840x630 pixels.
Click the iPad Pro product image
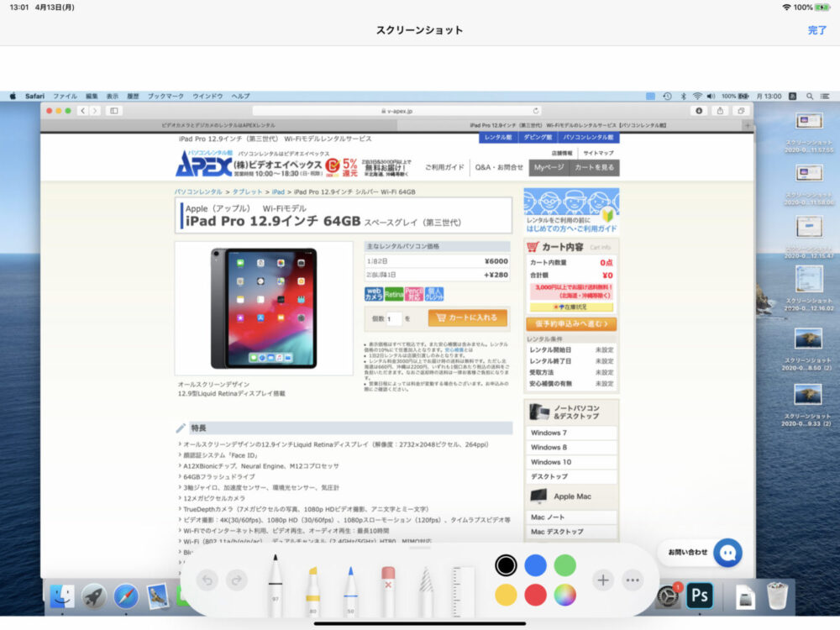(264, 308)
